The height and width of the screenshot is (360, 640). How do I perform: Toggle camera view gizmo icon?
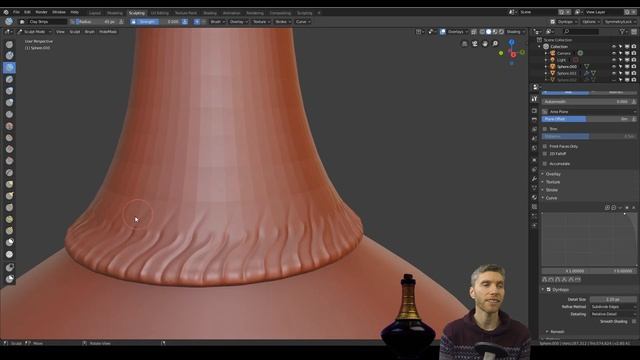(475, 44)
